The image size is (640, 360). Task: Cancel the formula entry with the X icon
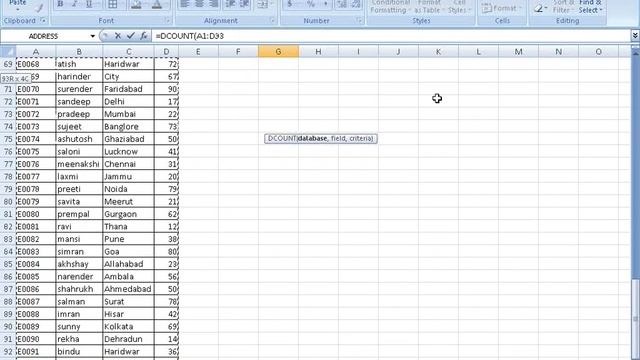click(118, 36)
